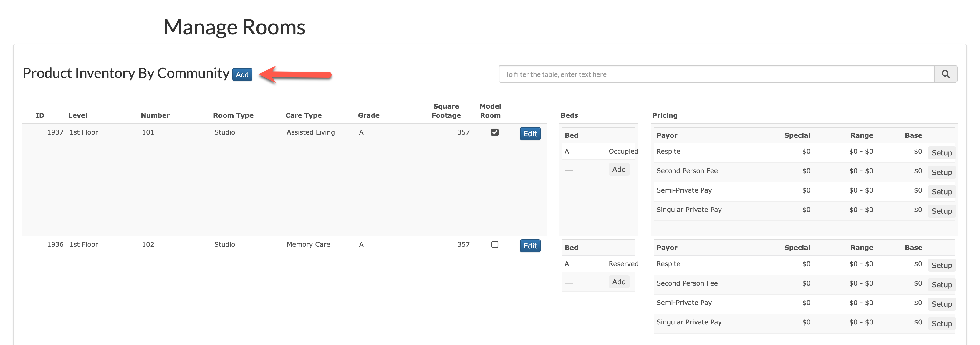Add a bed to room 101
Image resolution: width=980 pixels, height=345 pixels.
619,170
